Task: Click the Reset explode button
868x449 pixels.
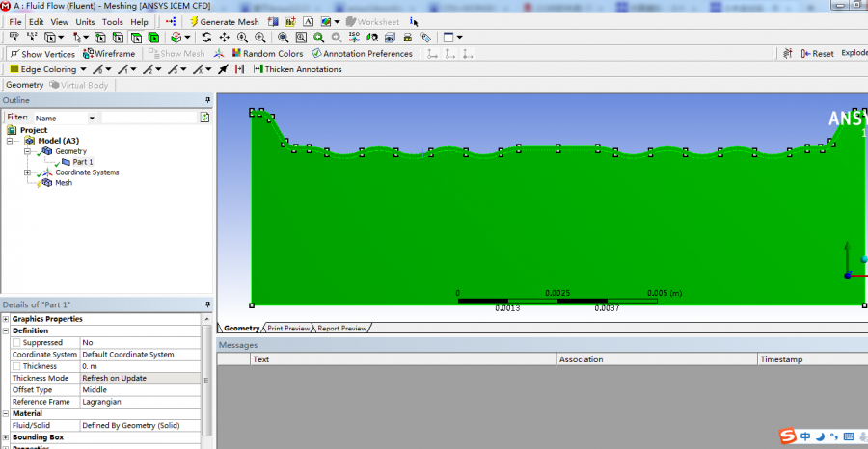Action: [818, 54]
